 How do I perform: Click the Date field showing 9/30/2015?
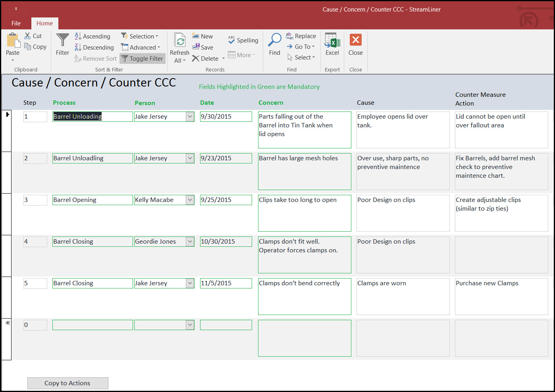pyautogui.click(x=225, y=116)
